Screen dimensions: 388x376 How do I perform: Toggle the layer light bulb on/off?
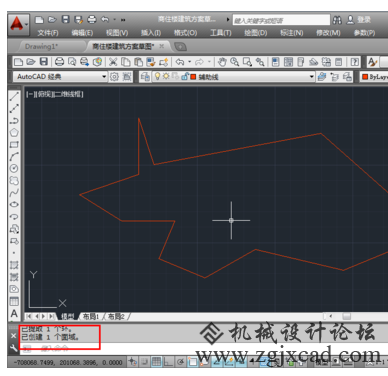(157, 76)
